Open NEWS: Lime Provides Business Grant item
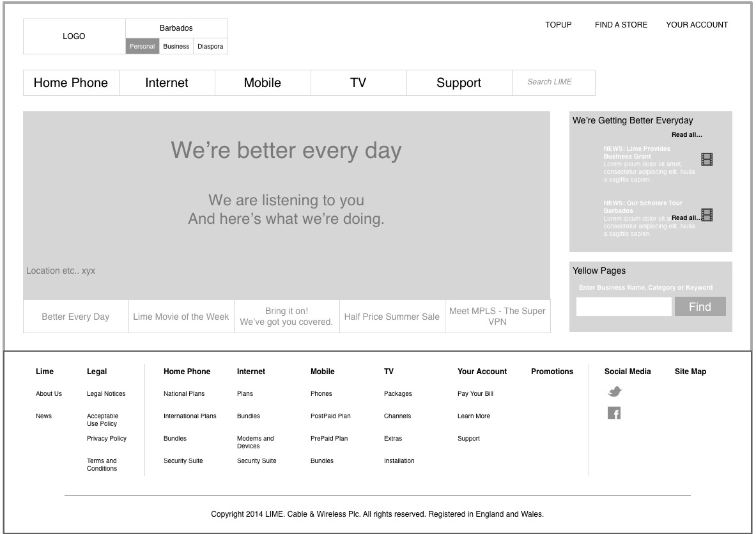 649,164
